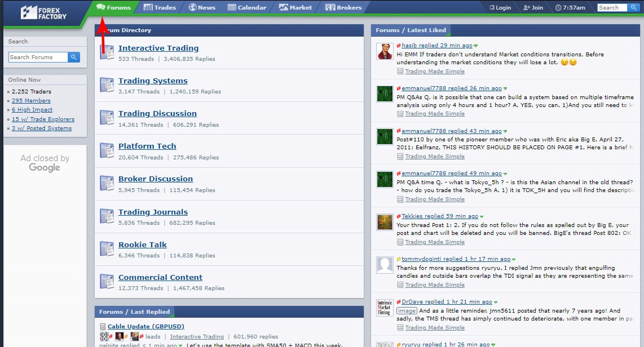
Task: Click the clock icon next to 7:57am
Action: pos(558,8)
